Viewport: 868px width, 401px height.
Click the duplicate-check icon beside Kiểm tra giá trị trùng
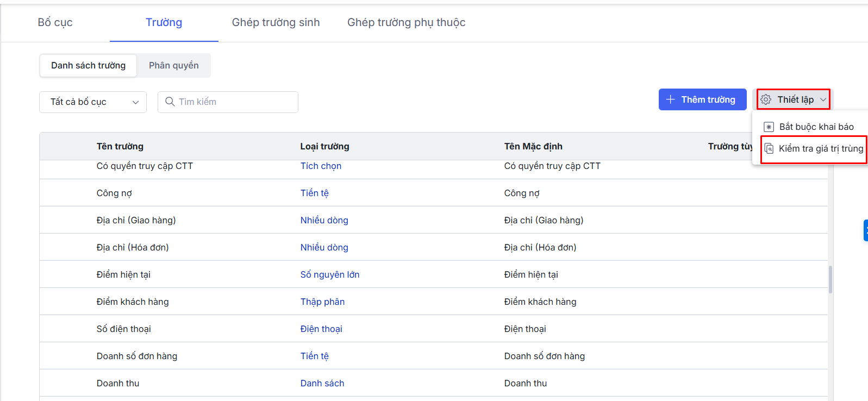769,149
